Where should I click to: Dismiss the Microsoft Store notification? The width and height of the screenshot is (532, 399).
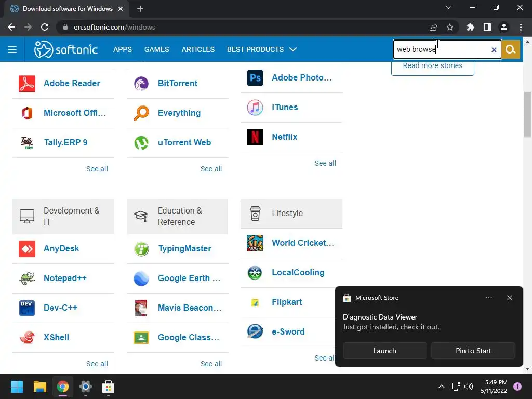point(510,298)
